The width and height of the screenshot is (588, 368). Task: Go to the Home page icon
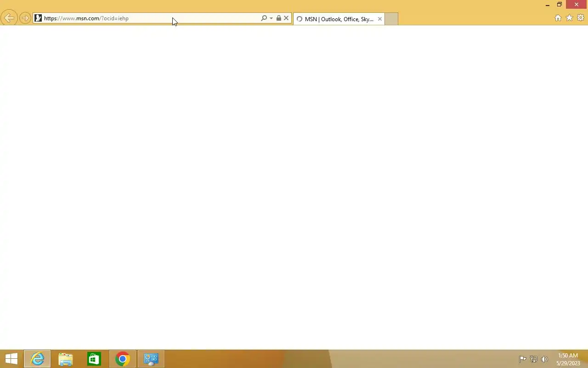[558, 18]
